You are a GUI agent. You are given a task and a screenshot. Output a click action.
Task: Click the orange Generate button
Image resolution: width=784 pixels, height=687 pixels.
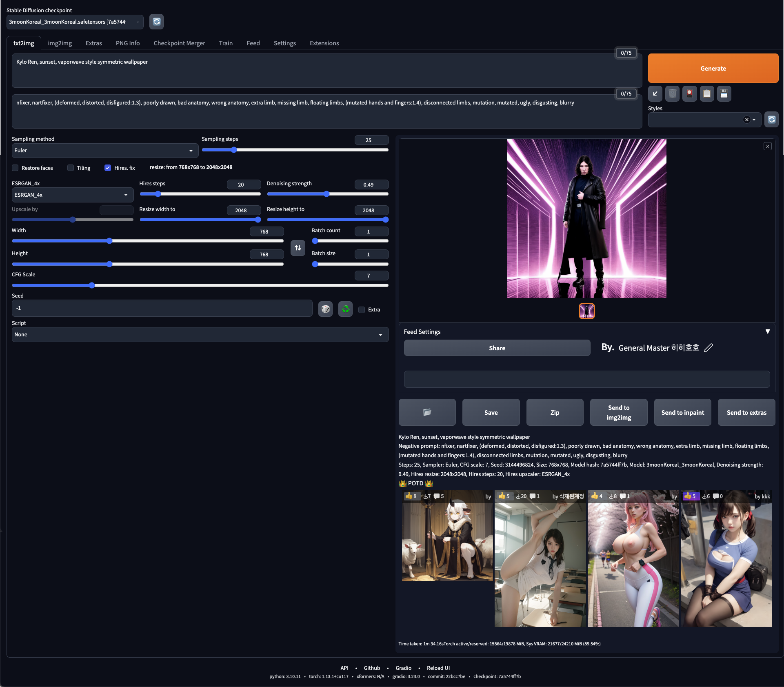pyautogui.click(x=713, y=69)
